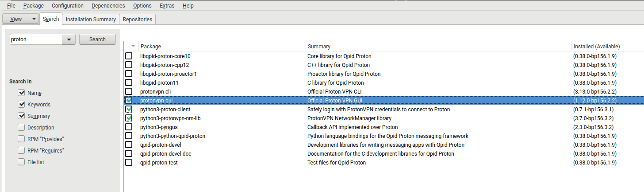This screenshot has width=644, height=192.
Task: Mark qpid-proton-test status box for install
Action: pos(129,162)
